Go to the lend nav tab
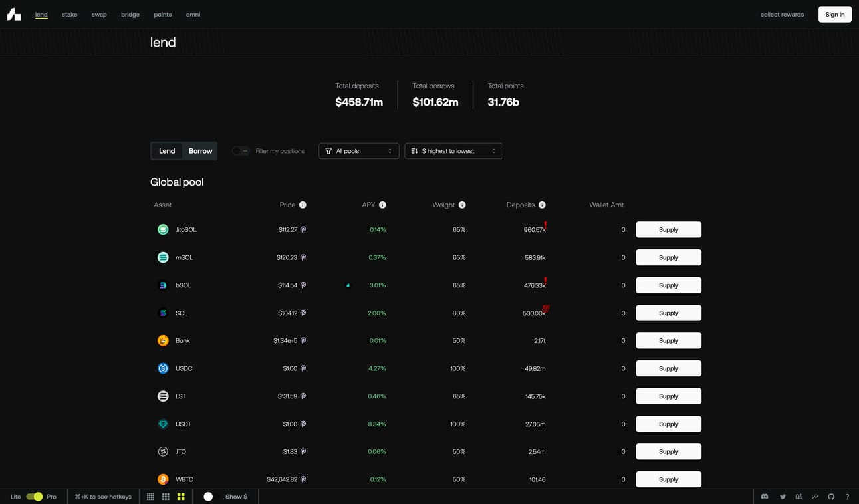This screenshot has height=504, width=859. coord(41,15)
